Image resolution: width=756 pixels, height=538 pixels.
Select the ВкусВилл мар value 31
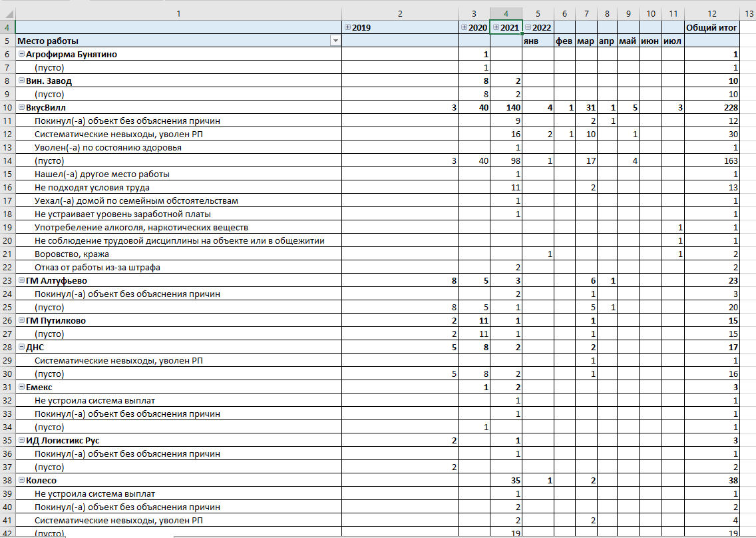[586, 108]
